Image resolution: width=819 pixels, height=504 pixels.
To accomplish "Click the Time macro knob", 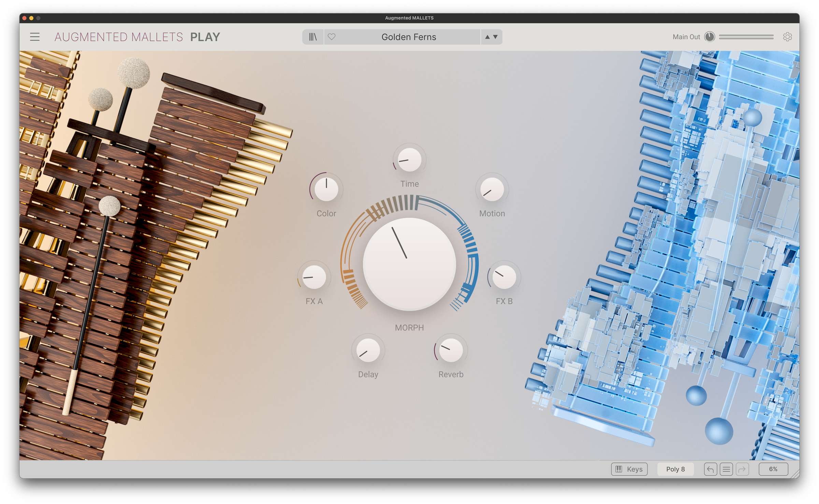I will [x=409, y=160].
